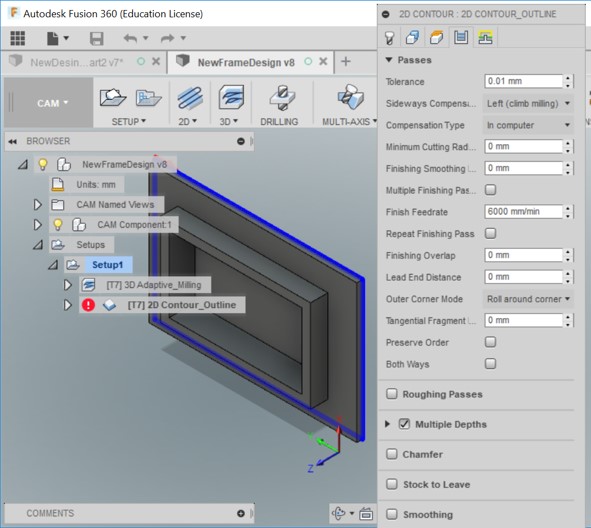This screenshot has width=591, height=528.
Task: Switch to the Passes tab icon
Action: [461, 37]
